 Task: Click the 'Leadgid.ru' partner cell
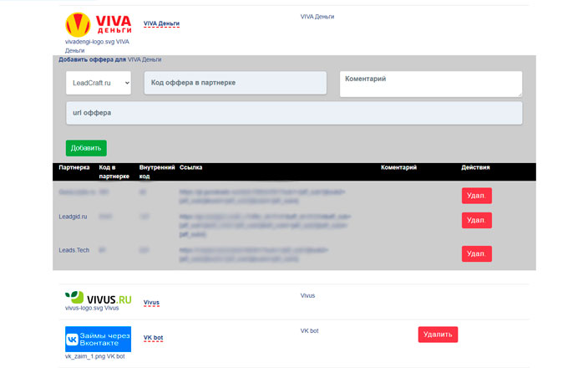pyautogui.click(x=73, y=217)
